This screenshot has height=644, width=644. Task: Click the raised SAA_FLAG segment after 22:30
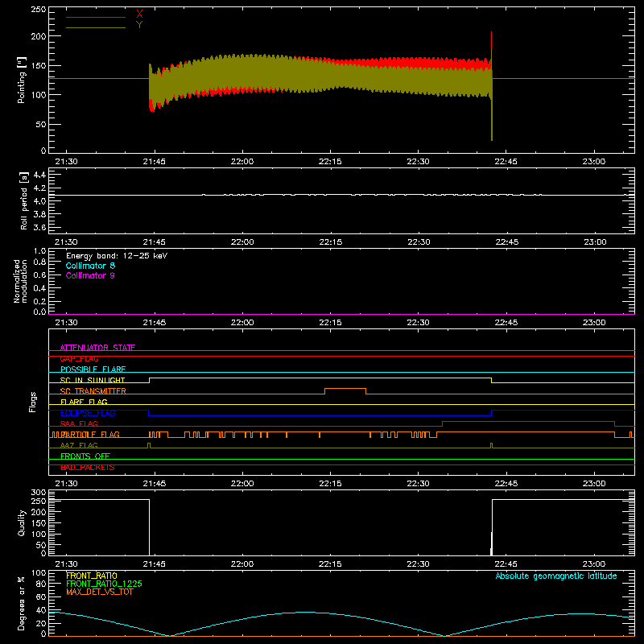528,421
